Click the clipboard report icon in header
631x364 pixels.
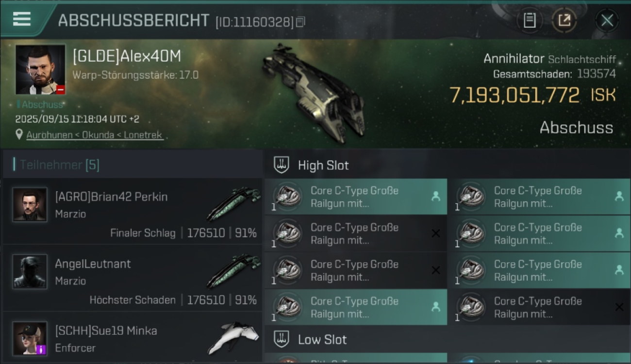(x=530, y=20)
